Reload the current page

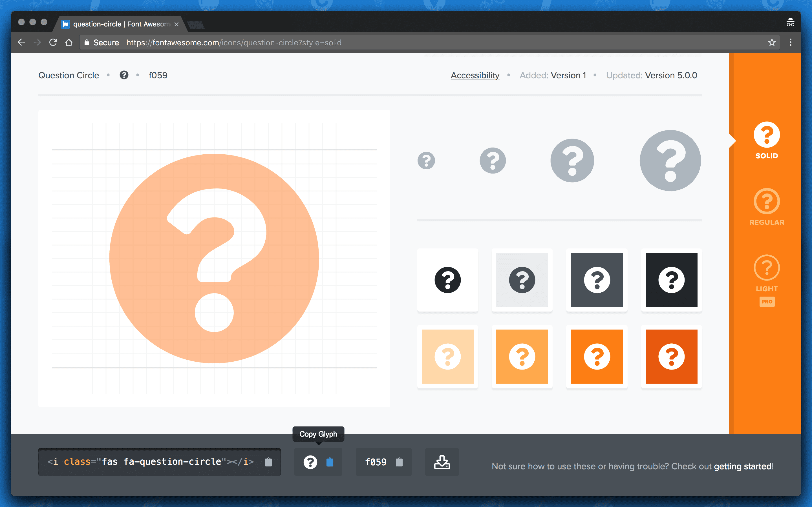(x=53, y=42)
